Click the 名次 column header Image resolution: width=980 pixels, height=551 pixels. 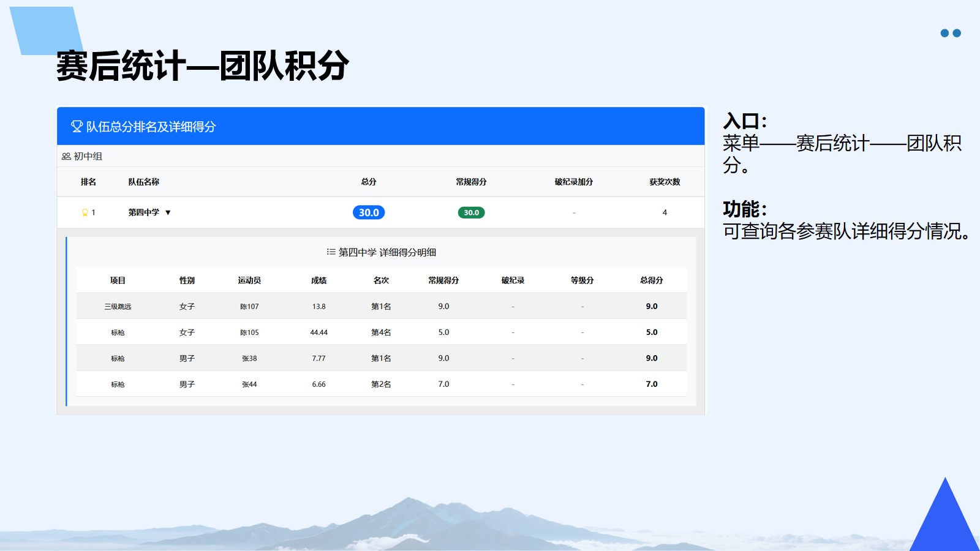point(381,280)
